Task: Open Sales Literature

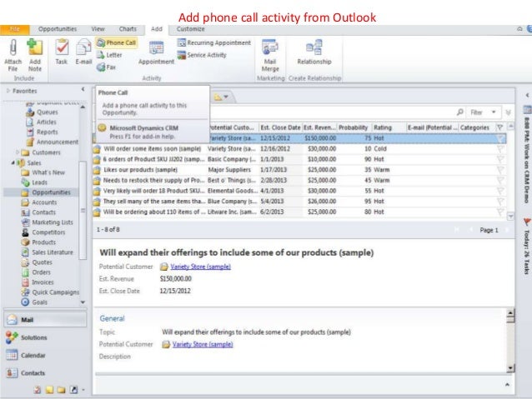Action: click(47, 252)
